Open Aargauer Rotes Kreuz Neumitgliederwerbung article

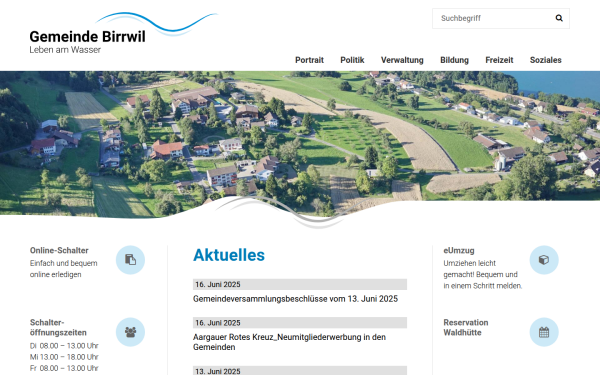(289, 342)
